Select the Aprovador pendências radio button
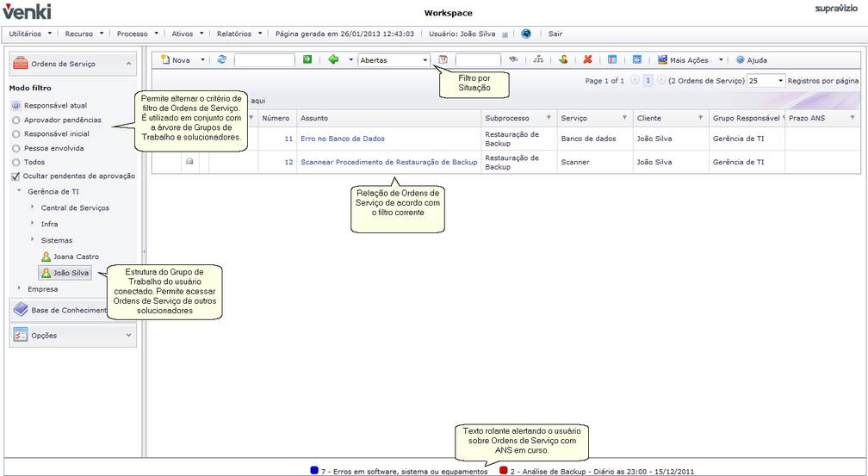Viewport: 868px width, 476px height. 16,120
